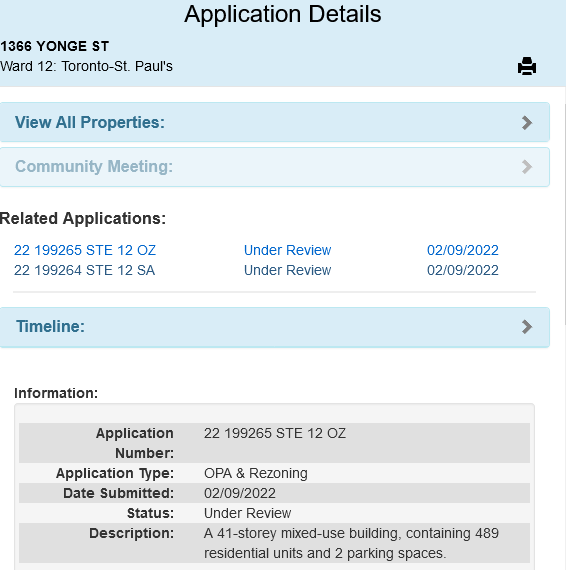Open application 22 199265 STE 12 OZ link
This screenshot has height=570, width=566.
click(x=85, y=250)
